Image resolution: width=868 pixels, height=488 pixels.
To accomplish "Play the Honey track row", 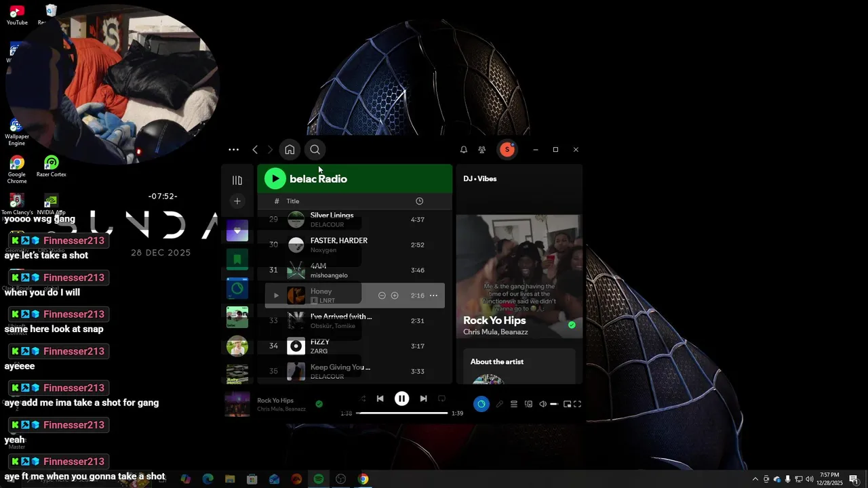I will [276, 296].
